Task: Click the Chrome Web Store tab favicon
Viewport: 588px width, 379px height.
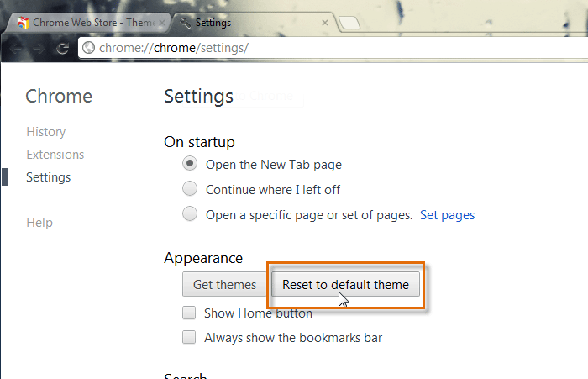Action: pos(23,23)
